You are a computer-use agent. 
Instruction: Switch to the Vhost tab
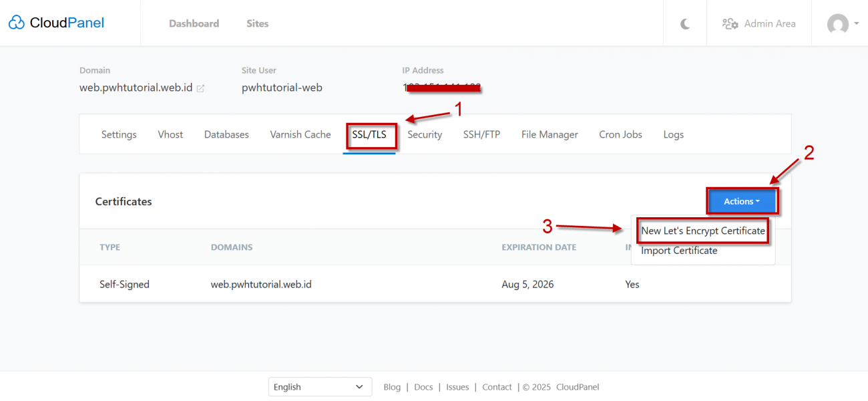click(x=170, y=134)
